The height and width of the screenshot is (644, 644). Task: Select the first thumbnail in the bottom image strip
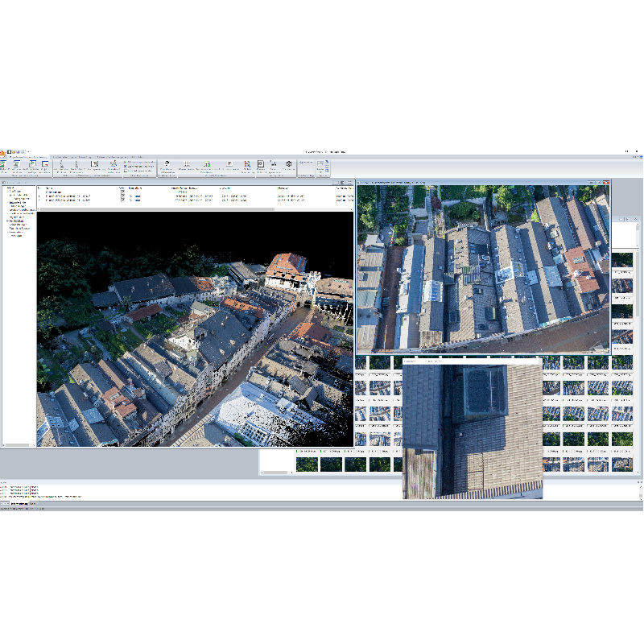coord(306,464)
